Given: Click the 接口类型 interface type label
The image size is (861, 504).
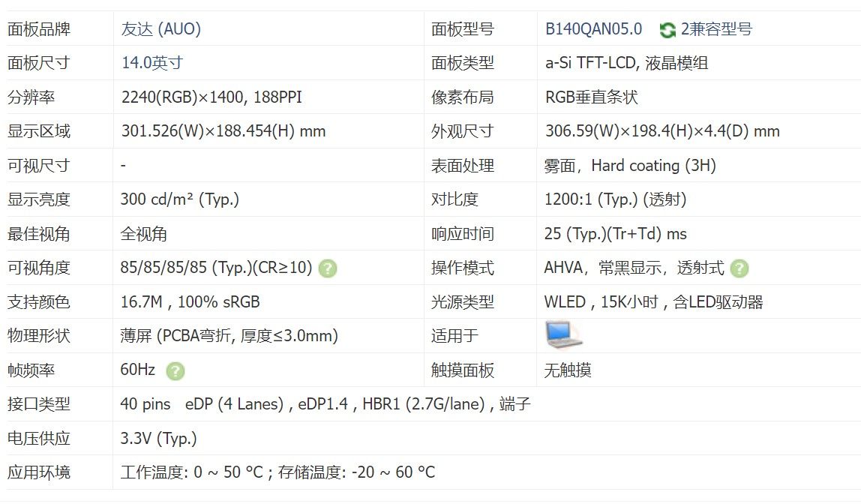Looking at the screenshot, I should (x=39, y=404).
